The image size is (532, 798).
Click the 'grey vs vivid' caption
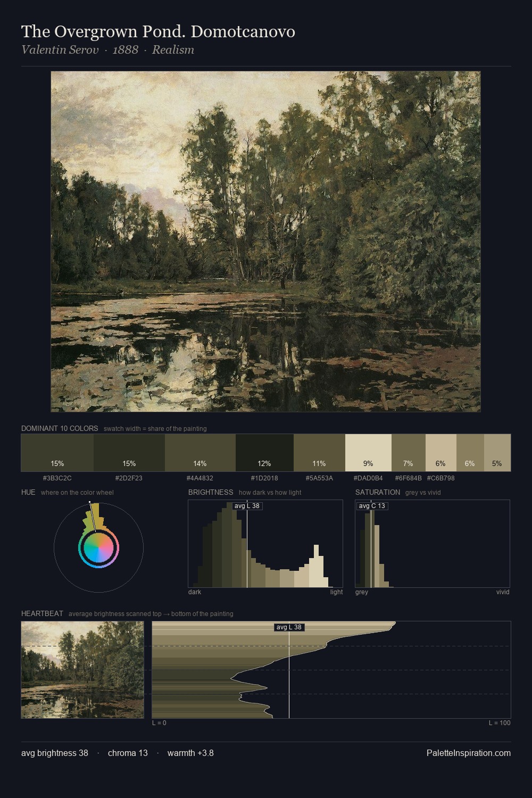click(x=423, y=493)
